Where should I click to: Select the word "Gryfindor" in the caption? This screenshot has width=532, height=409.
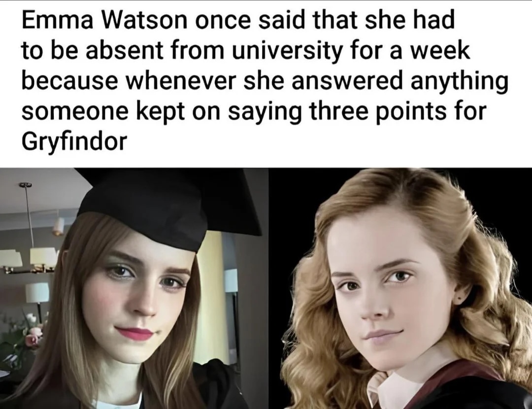coord(74,140)
